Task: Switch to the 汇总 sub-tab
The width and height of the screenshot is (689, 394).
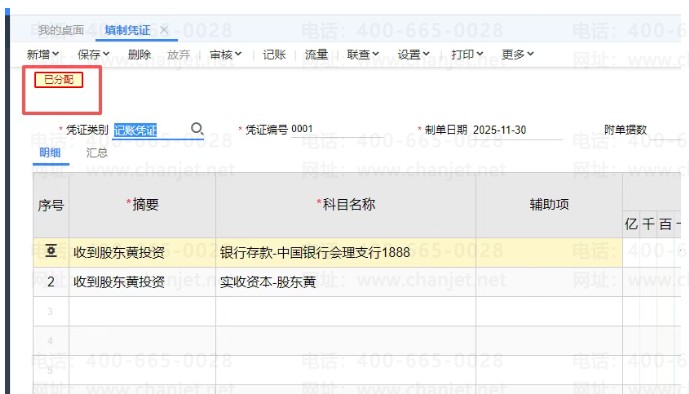Action: tap(97, 152)
